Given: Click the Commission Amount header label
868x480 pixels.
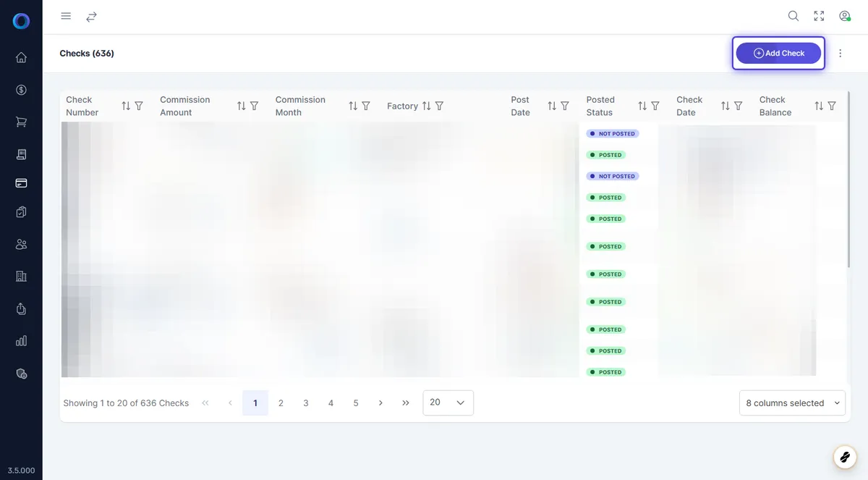Looking at the screenshot, I should (185, 106).
